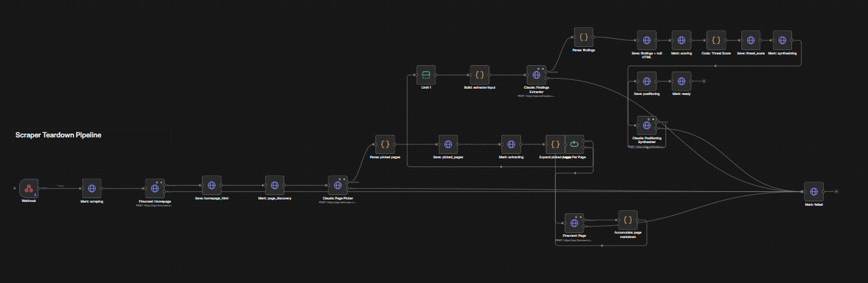868x283 pixels.
Task: Click the Parse: findings code node
Action: [584, 37]
